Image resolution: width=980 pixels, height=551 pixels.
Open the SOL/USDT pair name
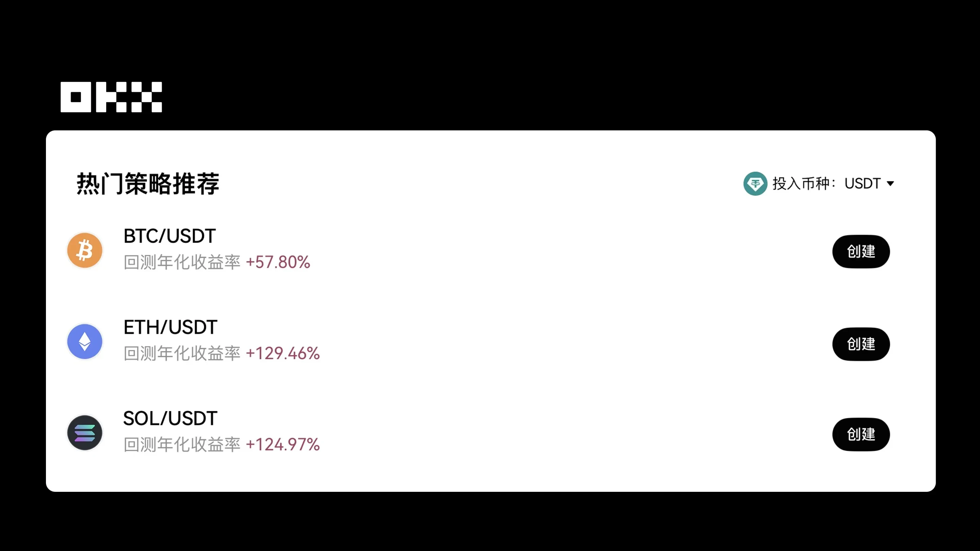click(x=170, y=418)
